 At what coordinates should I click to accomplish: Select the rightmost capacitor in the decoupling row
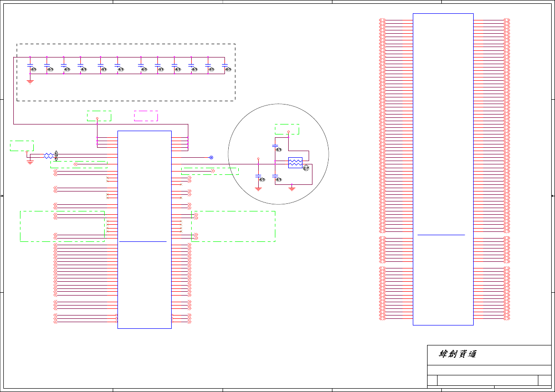pos(224,66)
